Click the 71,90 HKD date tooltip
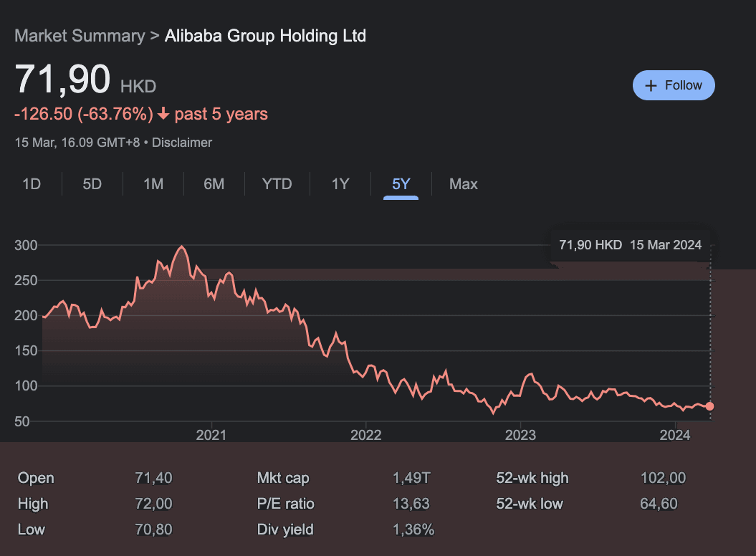Viewport: 756px width, 556px height. (x=630, y=245)
